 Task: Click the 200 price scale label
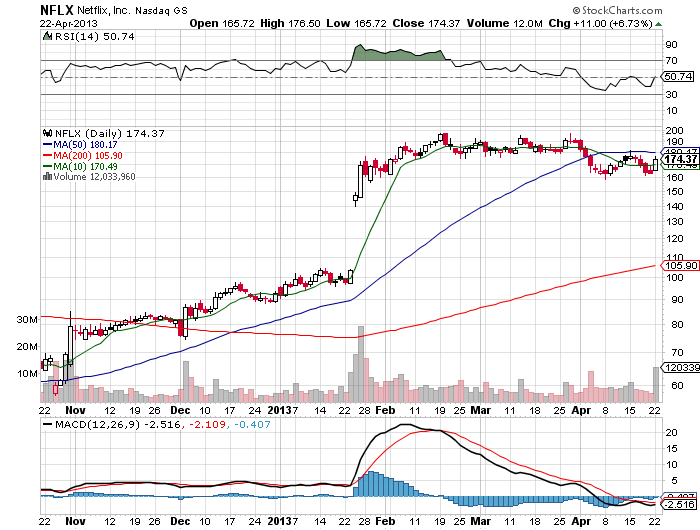pos(674,130)
